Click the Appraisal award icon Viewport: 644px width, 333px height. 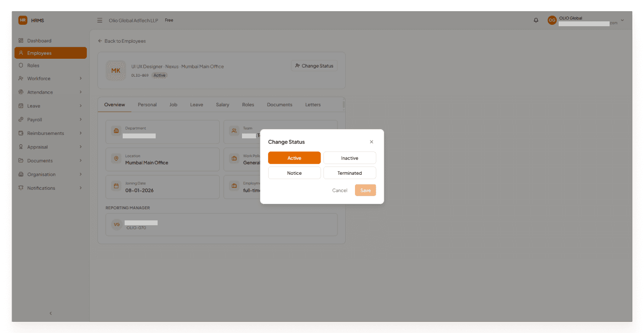tap(21, 147)
